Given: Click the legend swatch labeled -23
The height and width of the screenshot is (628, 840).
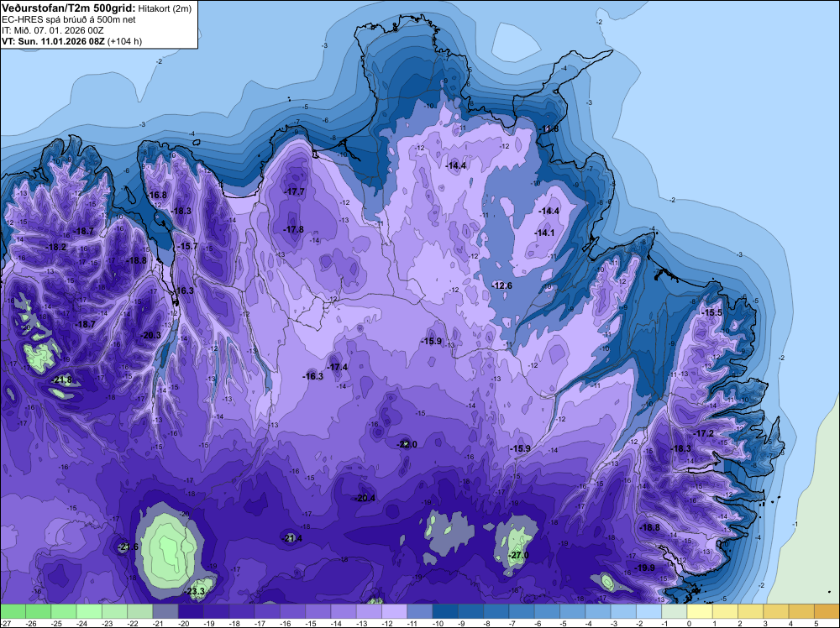Looking at the screenshot, I should click(x=114, y=611).
